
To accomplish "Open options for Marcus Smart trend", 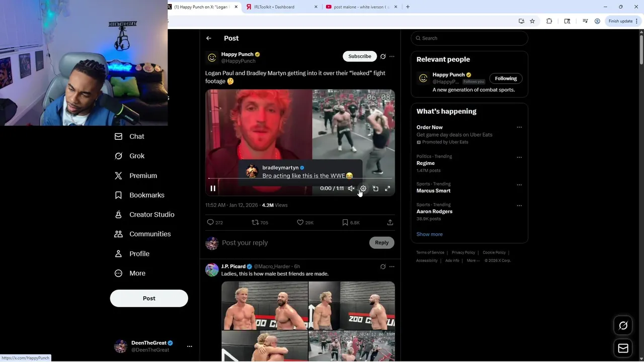I will click(x=519, y=185).
